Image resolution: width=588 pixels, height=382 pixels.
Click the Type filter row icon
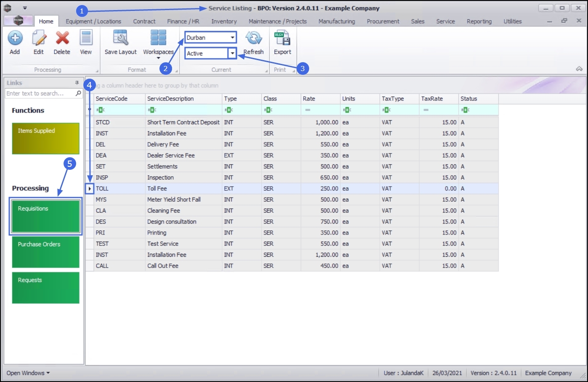(229, 110)
